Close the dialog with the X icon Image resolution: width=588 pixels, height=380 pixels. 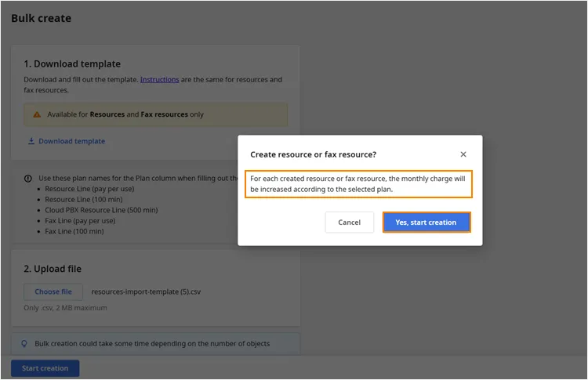click(463, 154)
